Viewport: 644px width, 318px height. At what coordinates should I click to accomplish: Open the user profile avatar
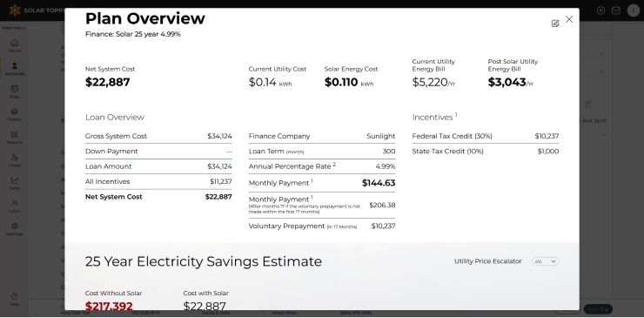coord(633,10)
